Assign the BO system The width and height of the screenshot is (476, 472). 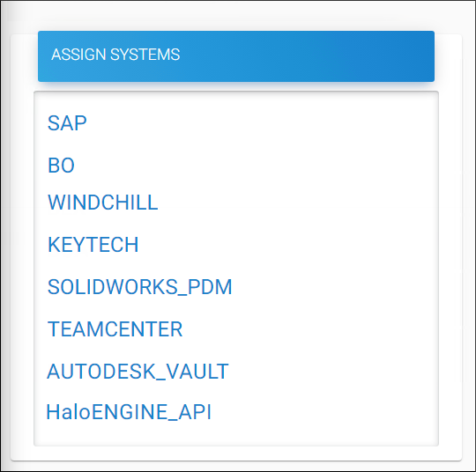point(61,166)
